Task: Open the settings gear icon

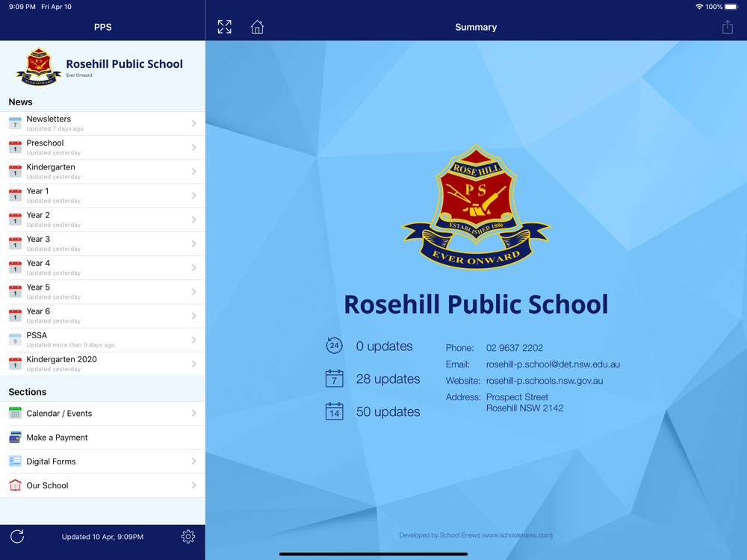Action: [188, 537]
